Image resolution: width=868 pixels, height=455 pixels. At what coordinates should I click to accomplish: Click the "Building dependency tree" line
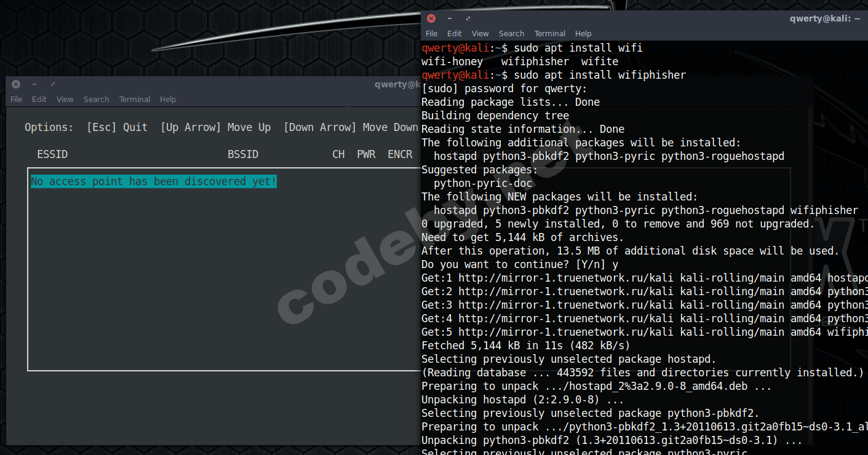(495, 116)
